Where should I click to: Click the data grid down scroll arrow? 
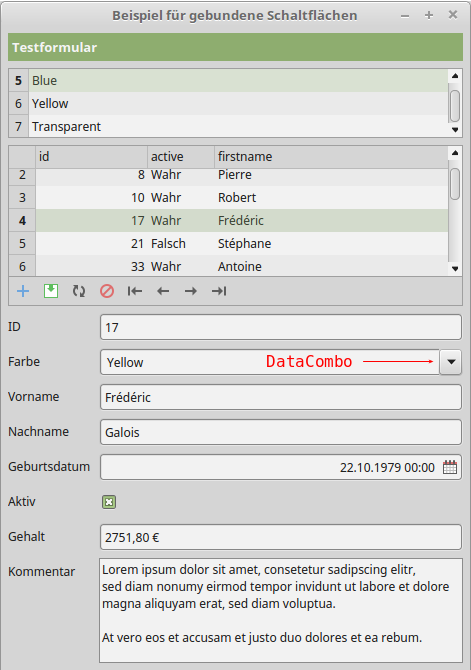pyautogui.click(x=455, y=269)
